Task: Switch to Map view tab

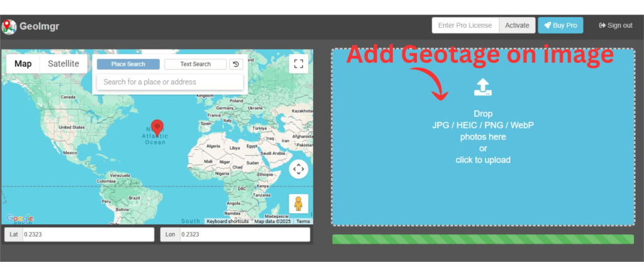Action: pyautogui.click(x=23, y=64)
